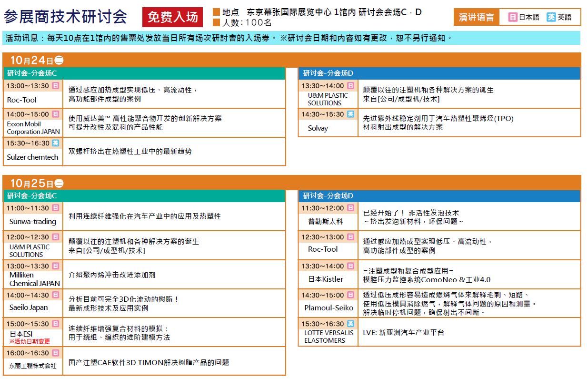The image size is (588, 379).
Task: Select the 透过低压成形容易造成燃烧气体 topic text
Action: point(450,304)
